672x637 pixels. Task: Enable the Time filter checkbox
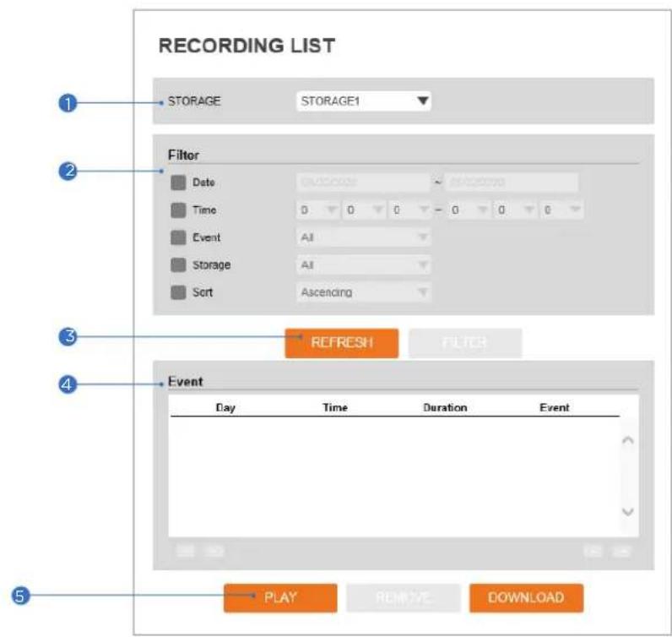[x=178, y=210]
